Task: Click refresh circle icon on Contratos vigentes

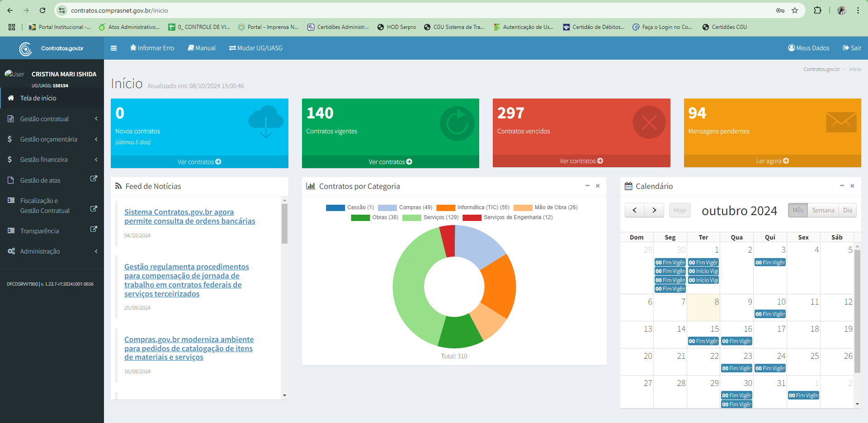Action: (457, 123)
